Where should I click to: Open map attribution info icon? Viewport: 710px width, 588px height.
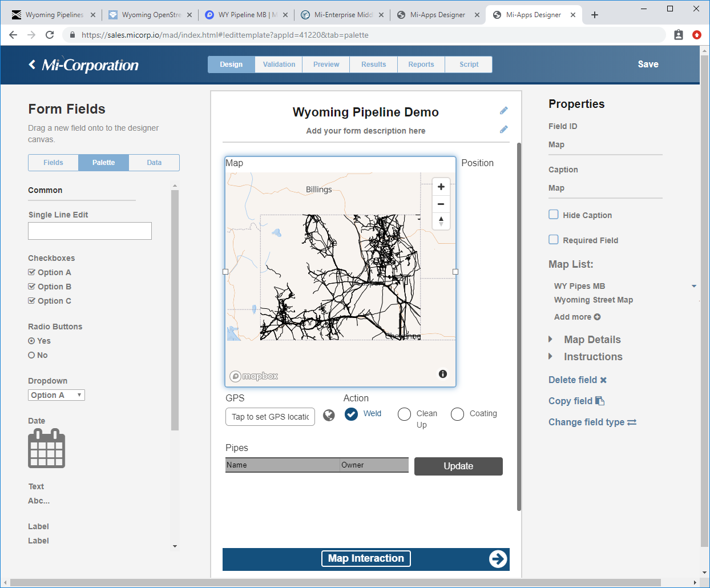pyautogui.click(x=443, y=374)
